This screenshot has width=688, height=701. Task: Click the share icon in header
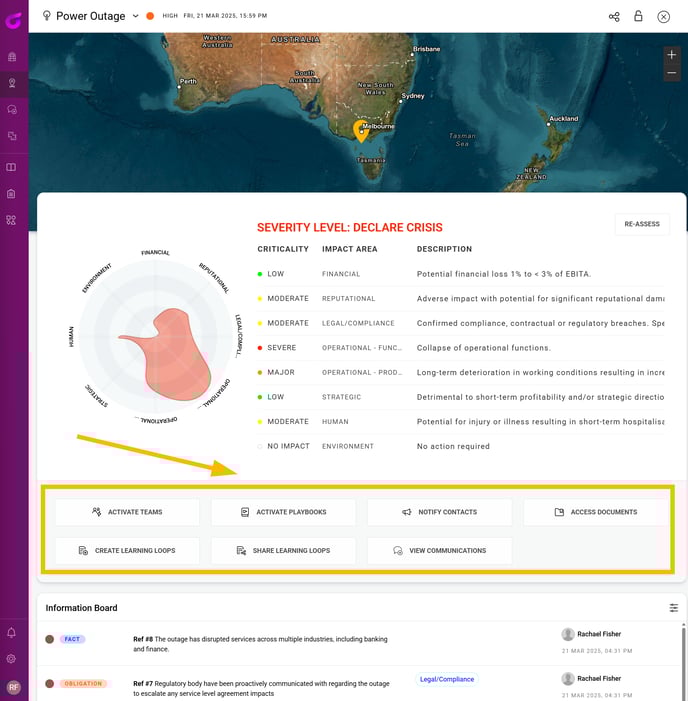pyautogui.click(x=614, y=17)
